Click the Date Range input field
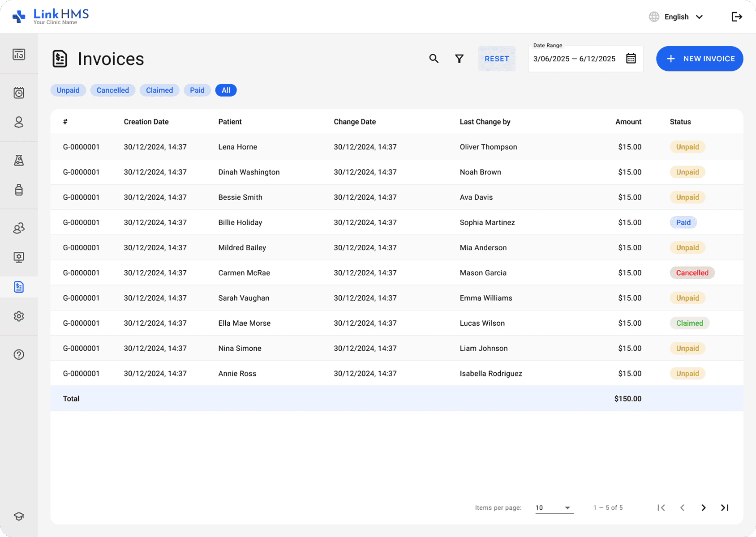The image size is (756, 537). (x=585, y=59)
